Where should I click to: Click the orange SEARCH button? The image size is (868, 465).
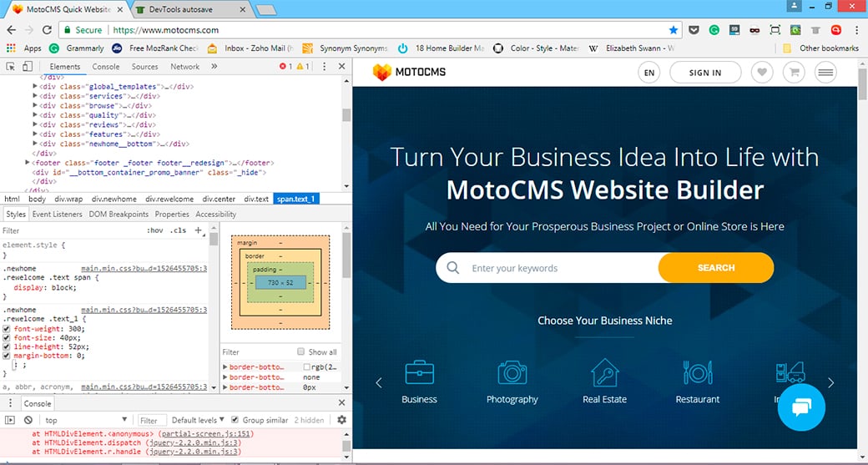[715, 268]
